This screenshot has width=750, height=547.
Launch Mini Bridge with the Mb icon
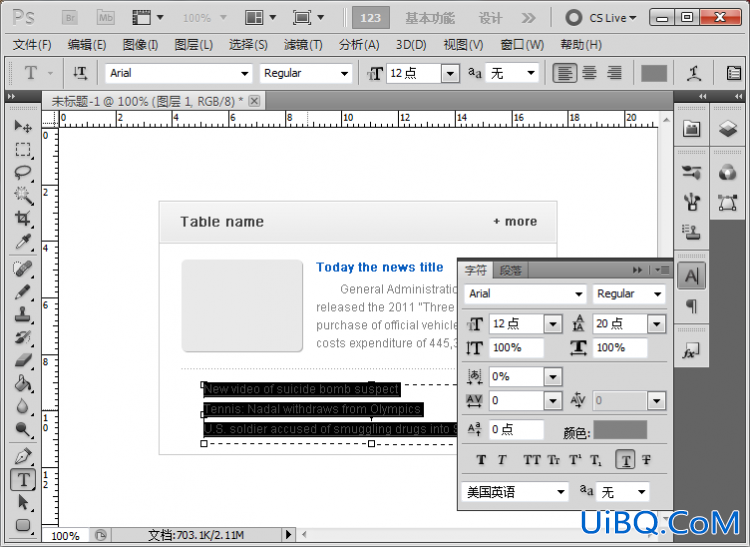105,18
